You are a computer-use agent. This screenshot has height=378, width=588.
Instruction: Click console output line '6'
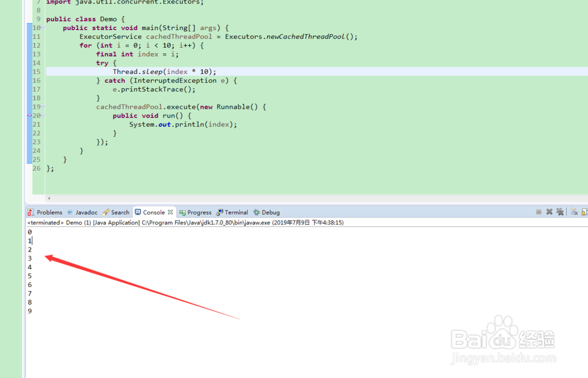29,285
